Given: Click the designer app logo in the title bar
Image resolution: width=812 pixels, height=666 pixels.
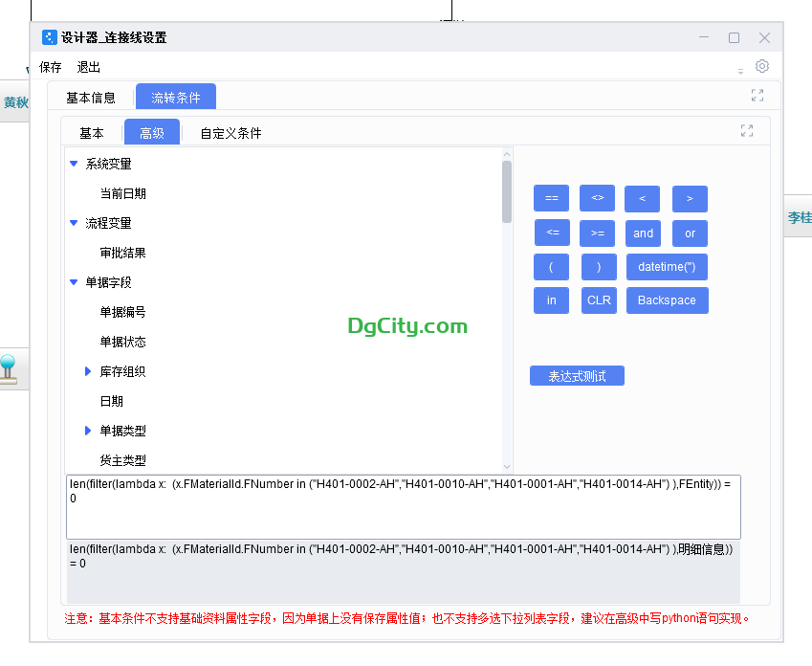Looking at the screenshot, I should [x=49, y=37].
